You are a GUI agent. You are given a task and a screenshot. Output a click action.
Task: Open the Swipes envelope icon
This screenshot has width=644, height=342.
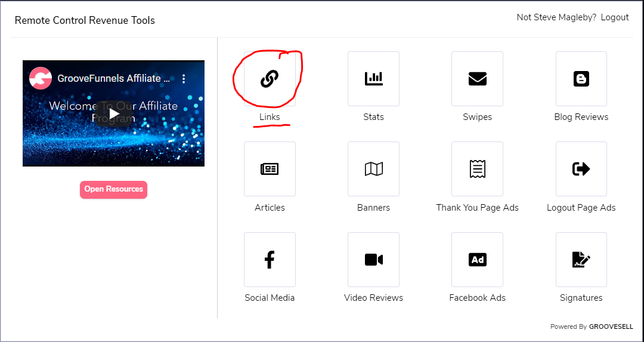477,79
